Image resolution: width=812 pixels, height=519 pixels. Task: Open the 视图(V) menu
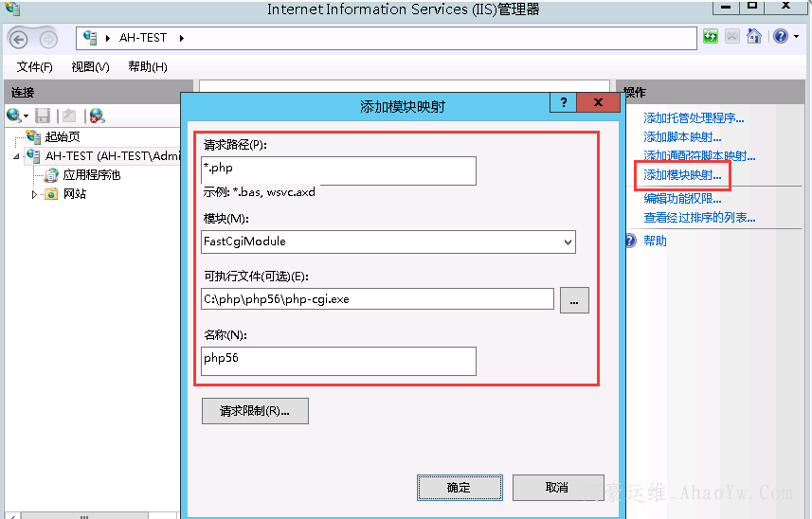pyautogui.click(x=90, y=66)
